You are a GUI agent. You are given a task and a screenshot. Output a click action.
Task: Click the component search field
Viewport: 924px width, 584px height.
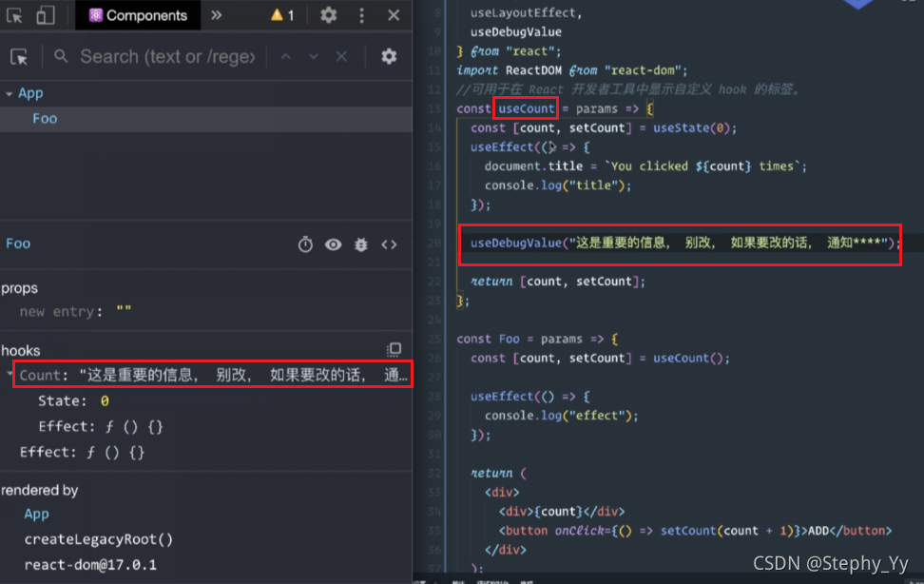point(167,57)
